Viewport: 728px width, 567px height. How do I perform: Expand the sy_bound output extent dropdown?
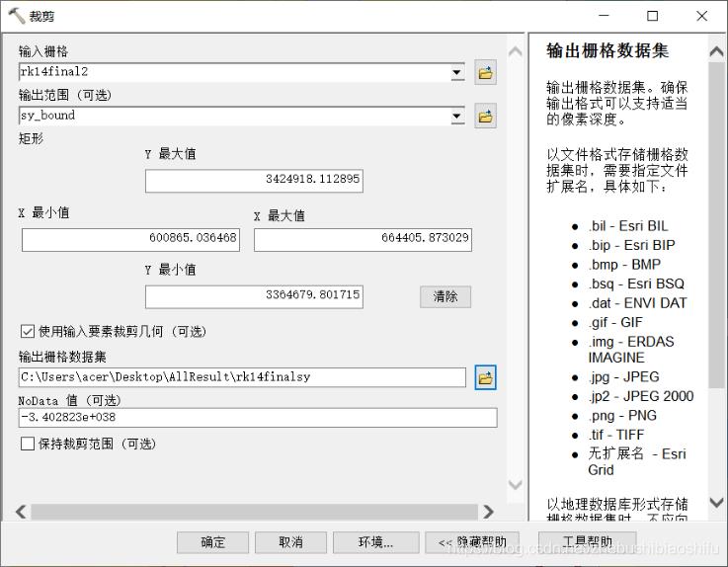[457, 116]
